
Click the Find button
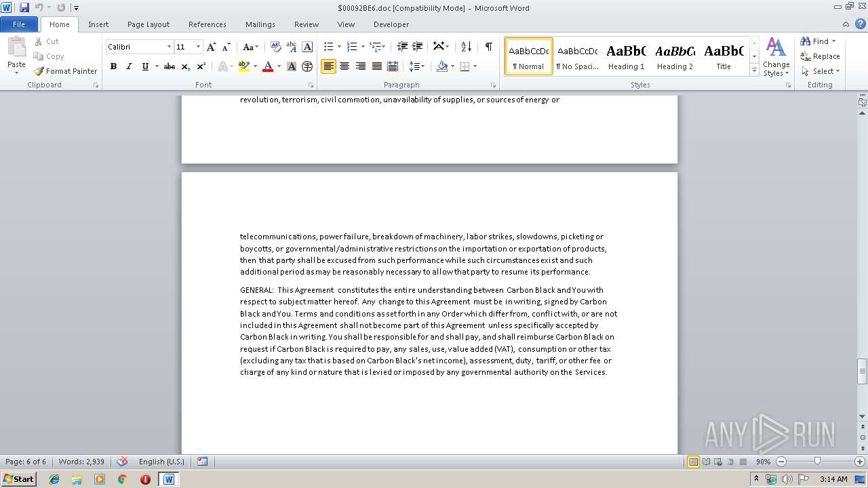818,41
